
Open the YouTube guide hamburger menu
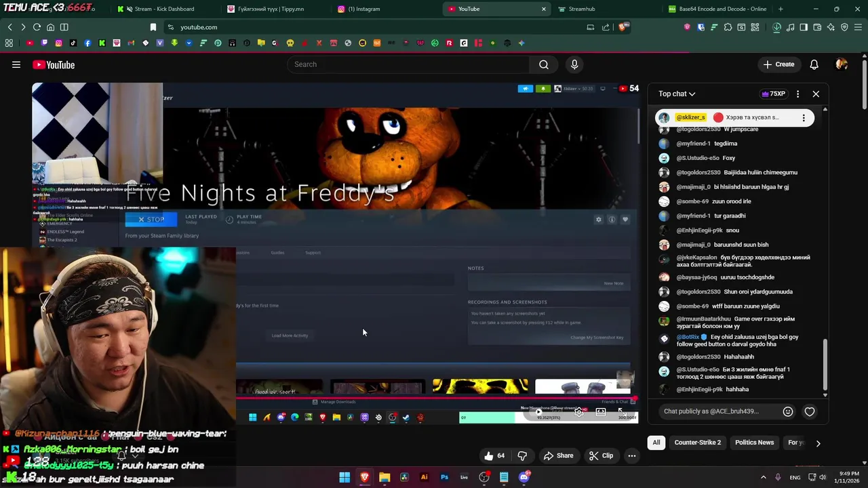16,64
